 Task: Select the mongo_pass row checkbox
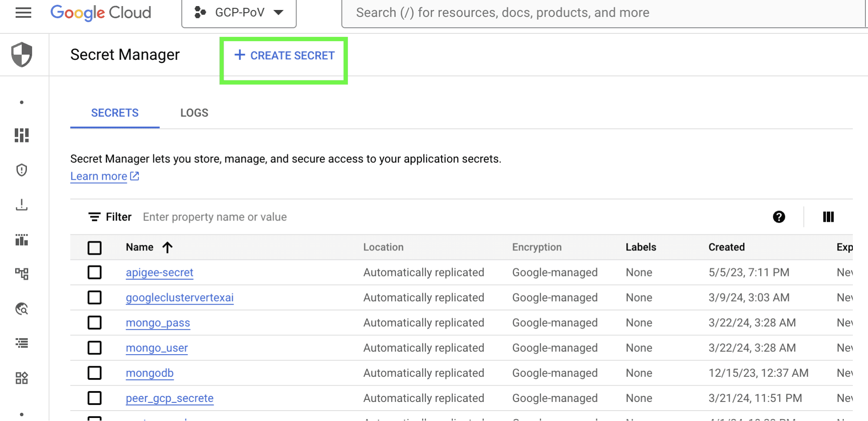95,323
